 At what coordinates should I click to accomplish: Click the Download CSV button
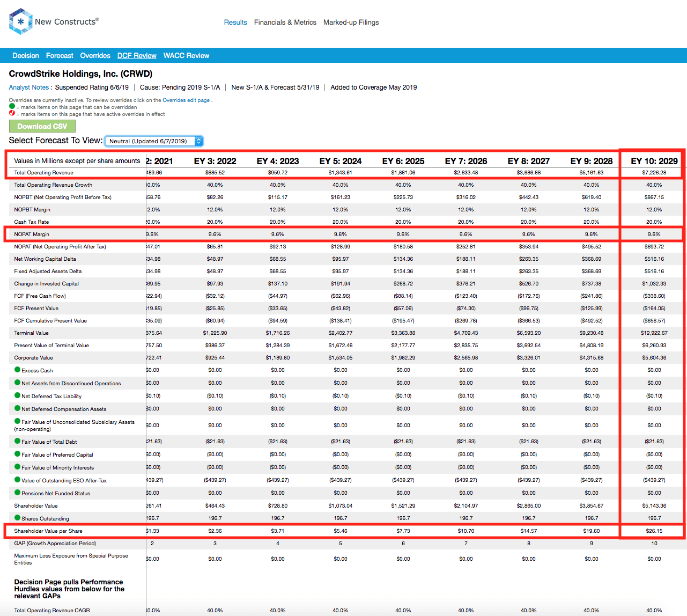click(42, 126)
